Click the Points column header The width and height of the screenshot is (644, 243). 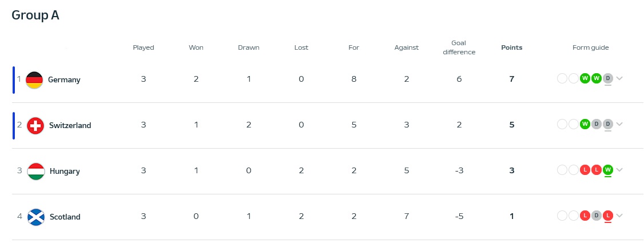pyautogui.click(x=512, y=47)
